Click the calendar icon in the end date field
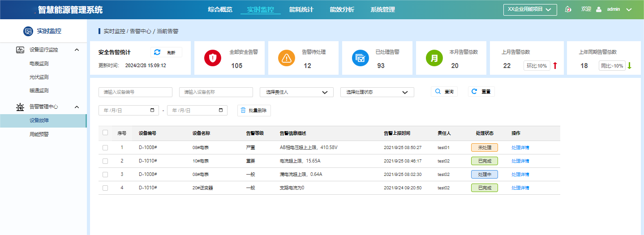Screen dimensions: 644x235 pyautogui.click(x=221, y=110)
